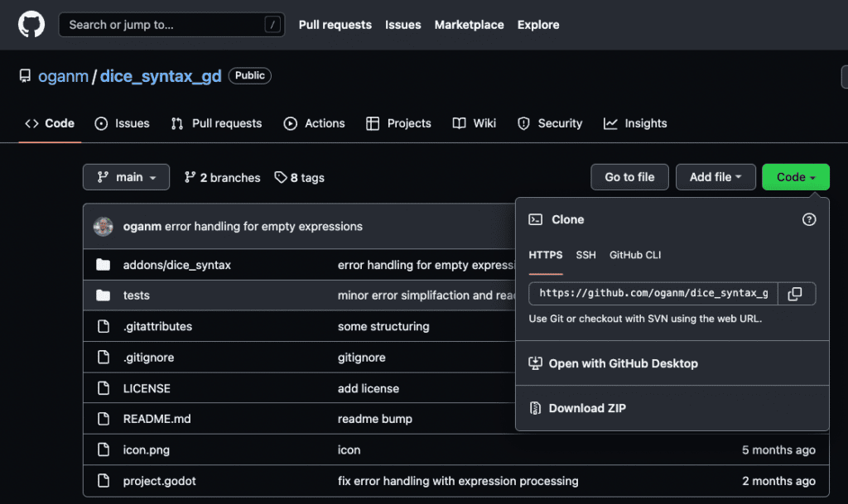Image resolution: width=848 pixels, height=504 pixels.
Task: Click Open with GitHub Desktop
Action: [x=672, y=363]
